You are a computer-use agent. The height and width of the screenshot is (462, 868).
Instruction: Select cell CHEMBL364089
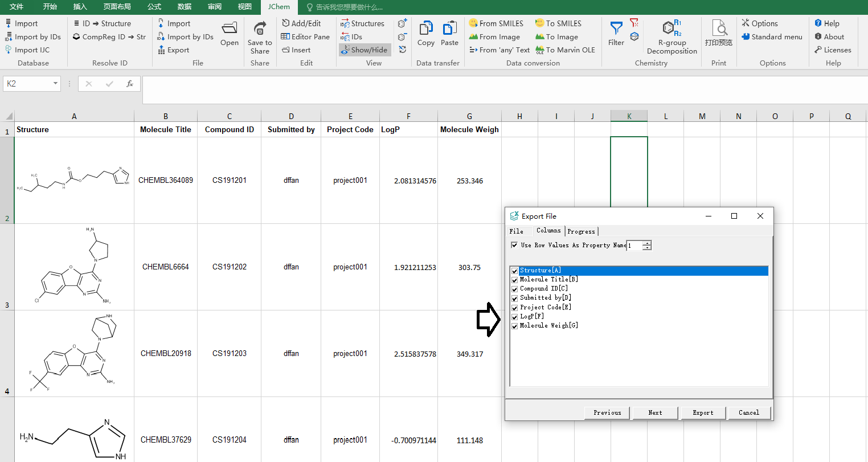click(166, 180)
